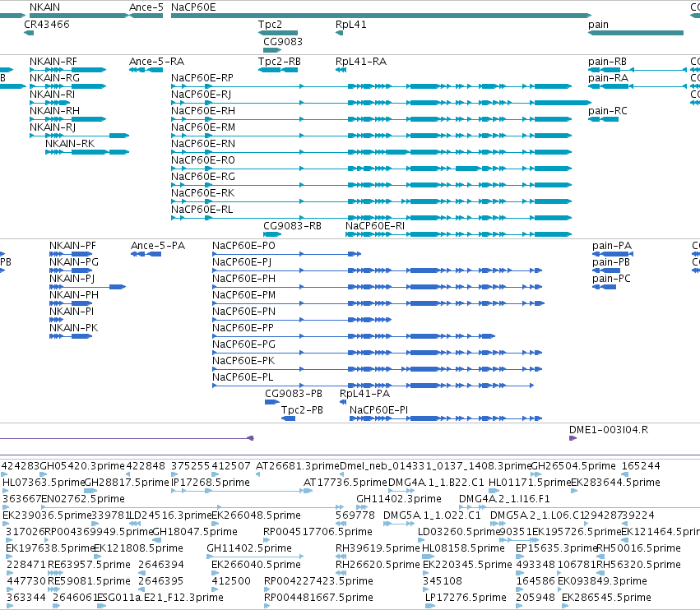Select the NKAIN-PF protein label
Image resolution: width=700 pixels, height=610 pixels.
point(72,246)
